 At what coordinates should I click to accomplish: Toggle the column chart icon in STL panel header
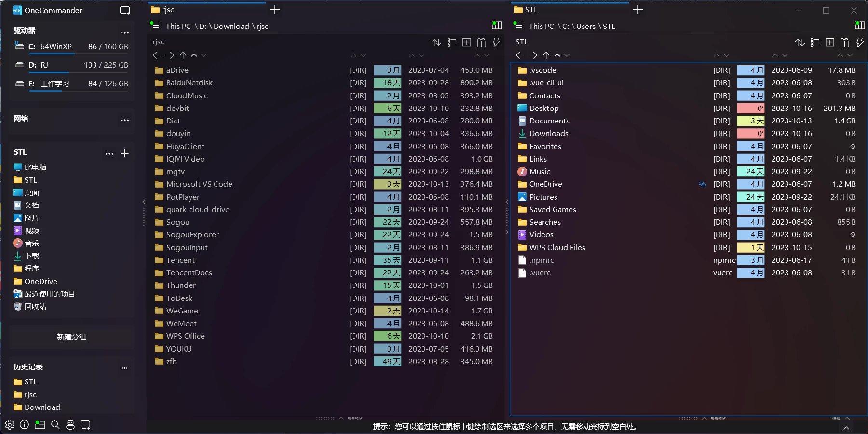860,25
